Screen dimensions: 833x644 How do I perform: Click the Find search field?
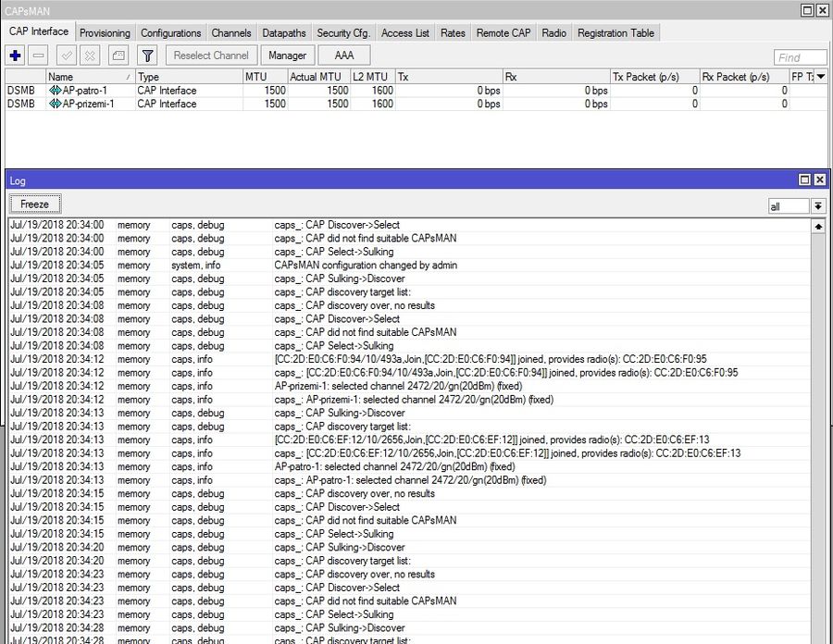coord(800,57)
